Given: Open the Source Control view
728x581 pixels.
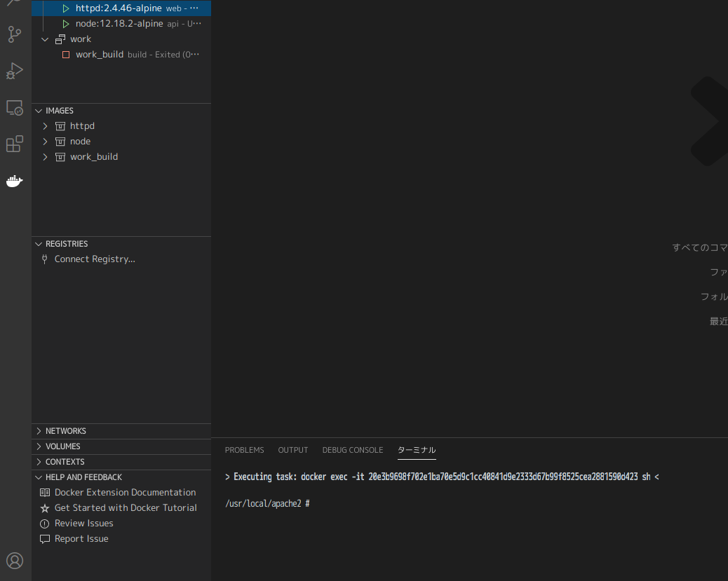Looking at the screenshot, I should 15,34.
